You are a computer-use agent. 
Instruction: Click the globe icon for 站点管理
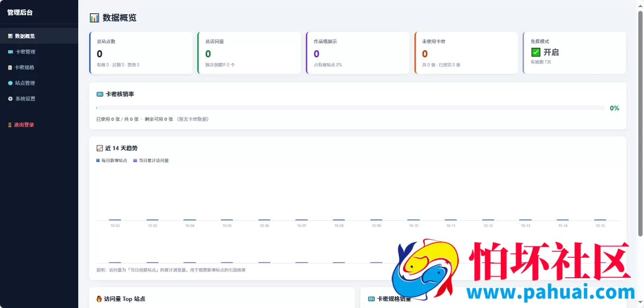pos(10,83)
